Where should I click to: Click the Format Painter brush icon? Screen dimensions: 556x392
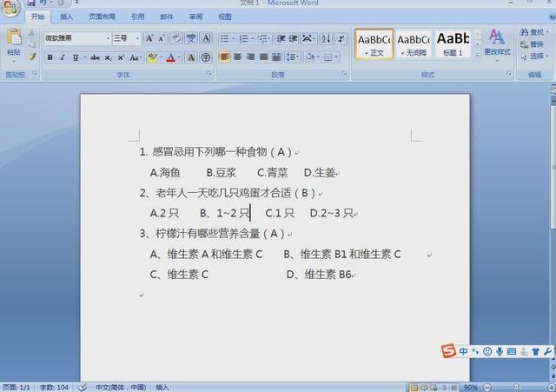click(x=32, y=56)
